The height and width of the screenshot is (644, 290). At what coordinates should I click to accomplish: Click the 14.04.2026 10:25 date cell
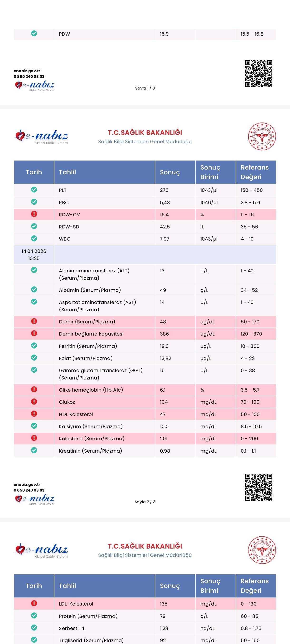pos(34,255)
